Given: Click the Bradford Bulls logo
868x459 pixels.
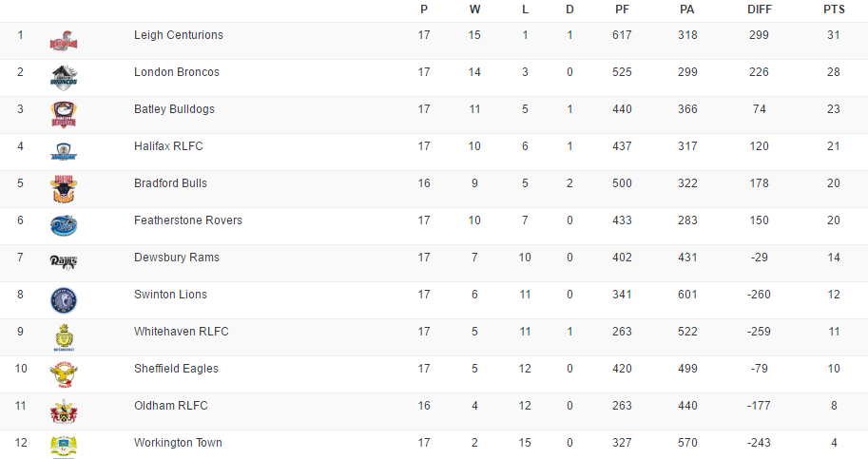Looking at the screenshot, I should [64, 189].
